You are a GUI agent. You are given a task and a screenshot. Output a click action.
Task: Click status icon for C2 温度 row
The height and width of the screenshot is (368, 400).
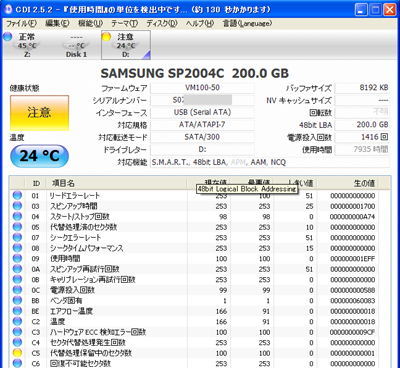(x=17, y=321)
